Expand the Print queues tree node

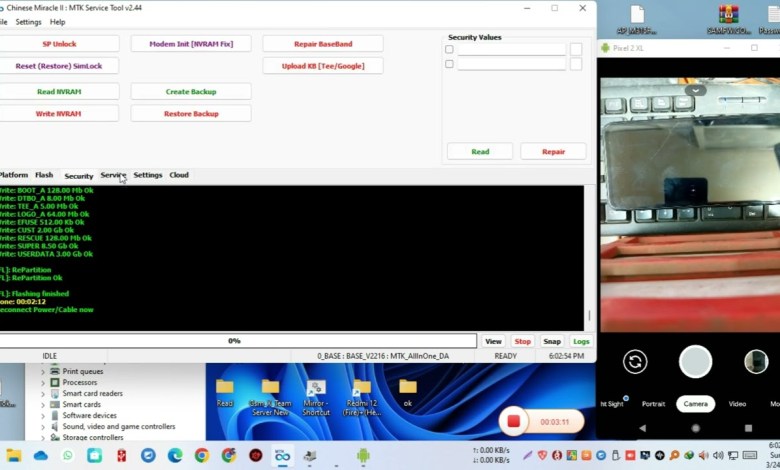coord(43,371)
